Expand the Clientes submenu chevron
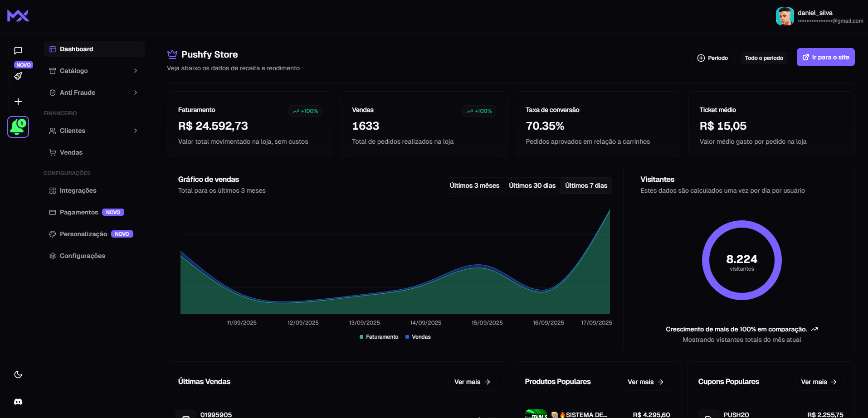The image size is (868, 418). (136, 131)
